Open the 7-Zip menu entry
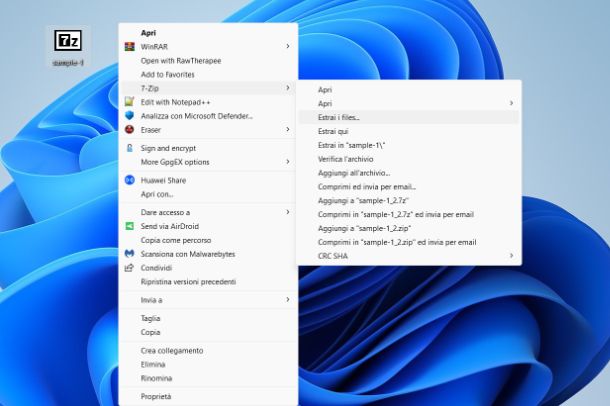This screenshot has width=610, height=406. pyautogui.click(x=208, y=88)
